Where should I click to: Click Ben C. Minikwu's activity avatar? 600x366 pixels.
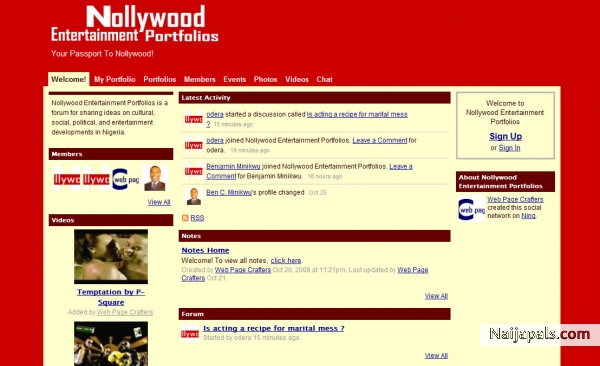194,196
